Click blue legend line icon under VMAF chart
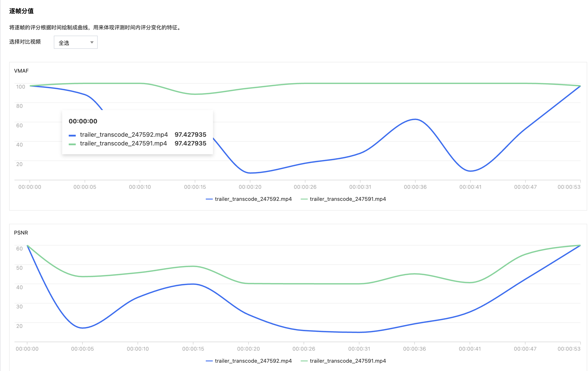588x371 pixels. pyautogui.click(x=209, y=199)
